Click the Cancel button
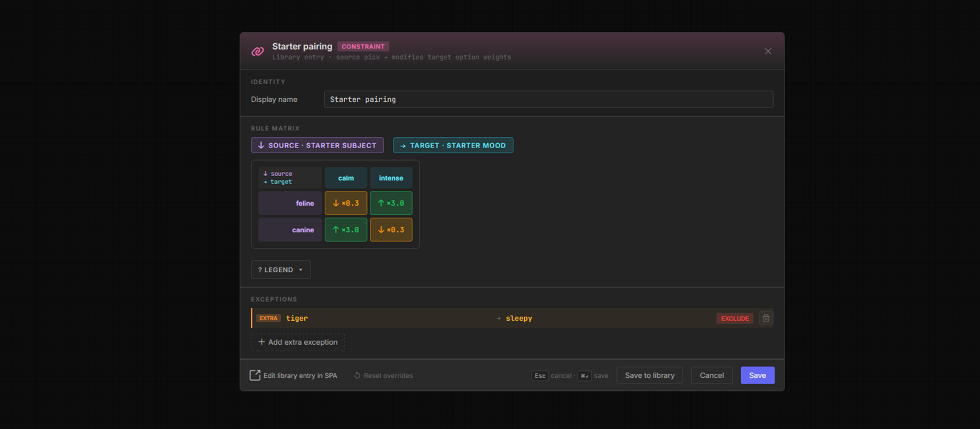 click(x=712, y=375)
